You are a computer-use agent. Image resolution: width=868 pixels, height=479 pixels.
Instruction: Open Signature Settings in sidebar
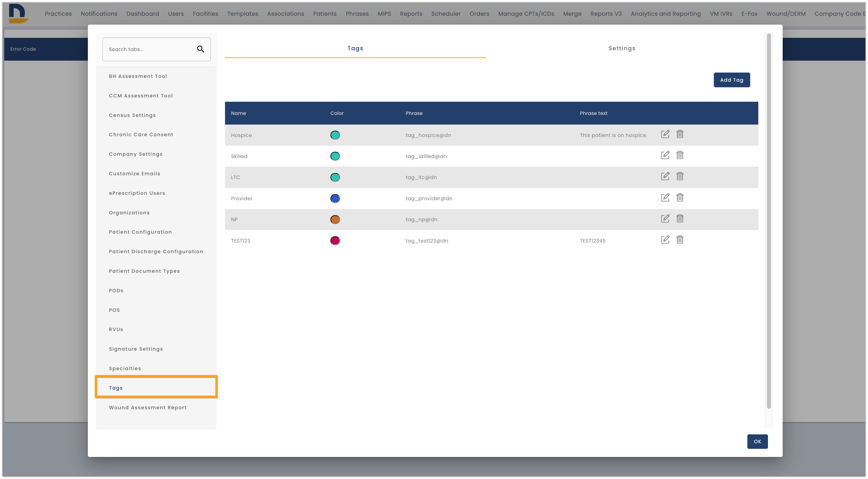[136, 349]
